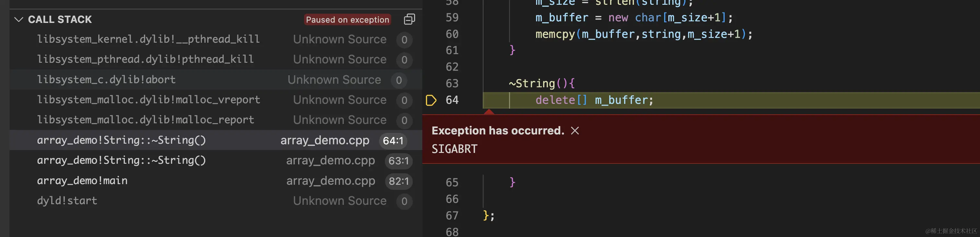Click the collapse all icon in Call Stack
Image resolution: width=980 pixels, height=237 pixels.
pyautogui.click(x=409, y=19)
